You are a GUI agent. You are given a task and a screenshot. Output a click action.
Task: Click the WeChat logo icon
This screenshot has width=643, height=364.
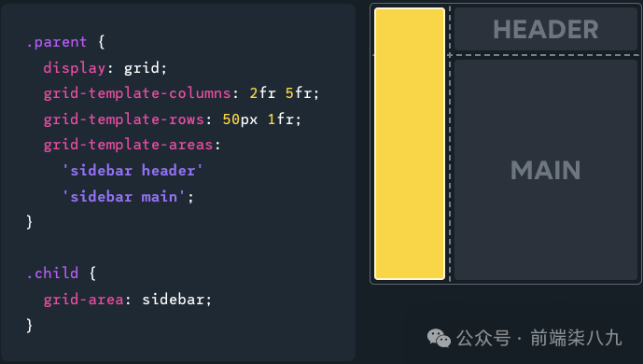tap(439, 339)
